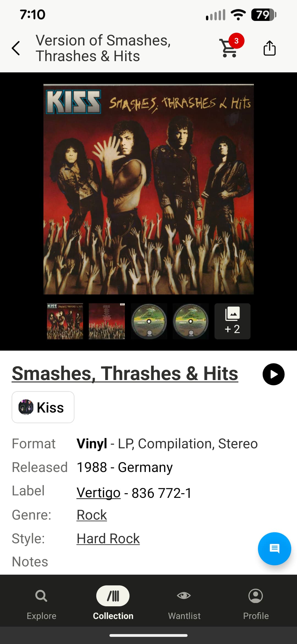
Task: Open the Hard Rock style link
Action: click(x=108, y=538)
